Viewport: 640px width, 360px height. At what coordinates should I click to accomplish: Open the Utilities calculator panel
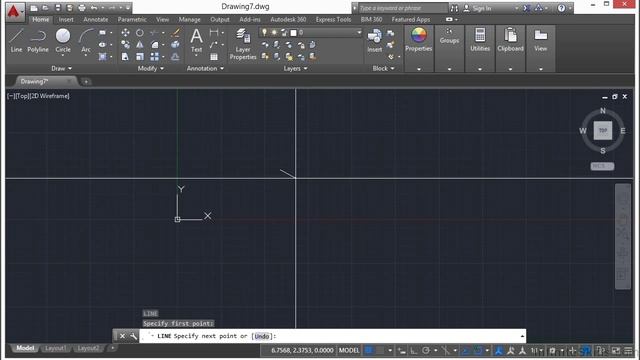pyautogui.click(x=480, y=40)
